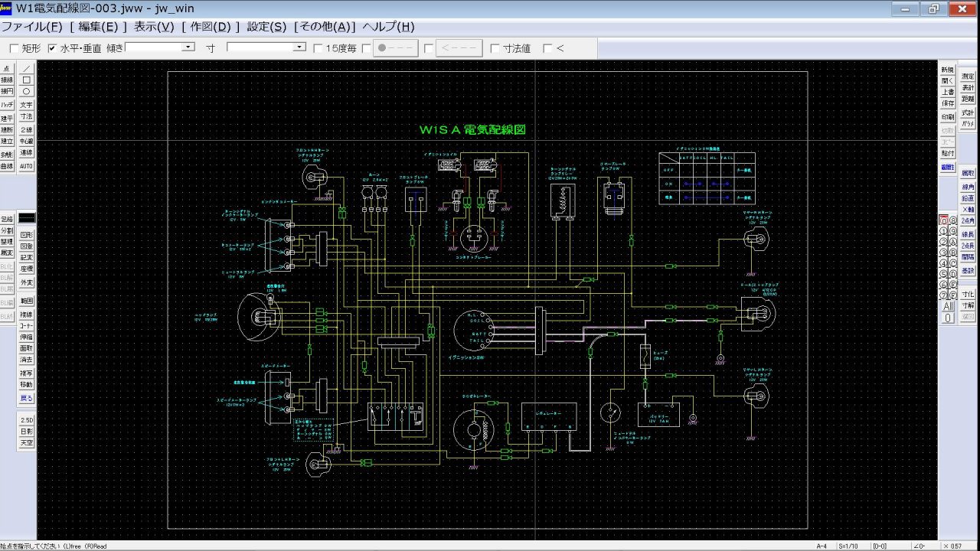The height and width of the screenshot is (551, 980).
Task: Select the circle drawing tool
Action: [x=27, y=91]
